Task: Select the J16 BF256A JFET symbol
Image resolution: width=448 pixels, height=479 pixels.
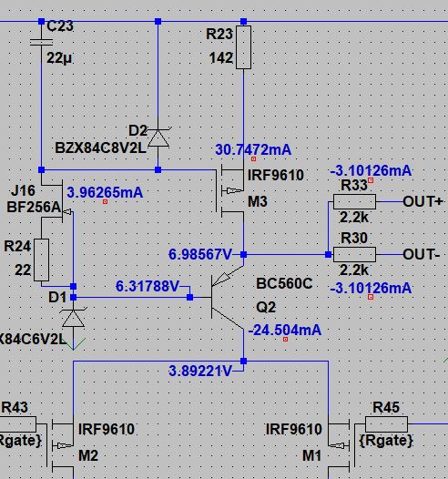Action: [x=58, y=201]
